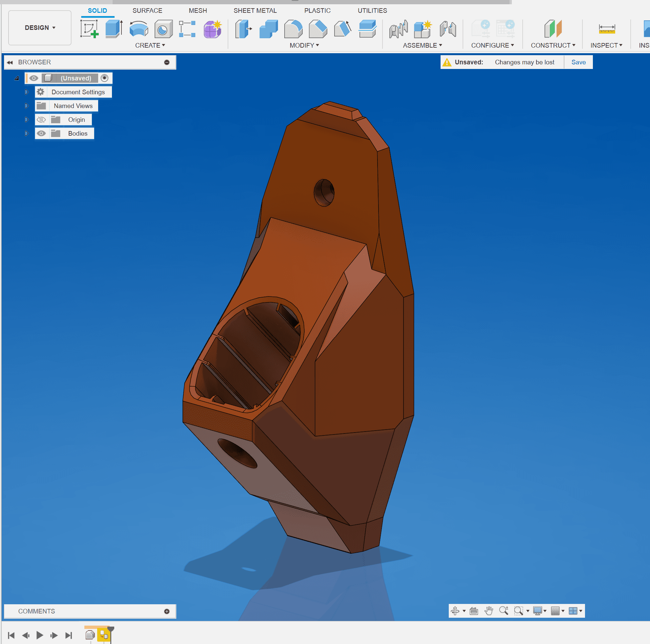This screenshot has width=650, height=644.
Task: Open the Configure dropdown menu
Action: [492, 45]
